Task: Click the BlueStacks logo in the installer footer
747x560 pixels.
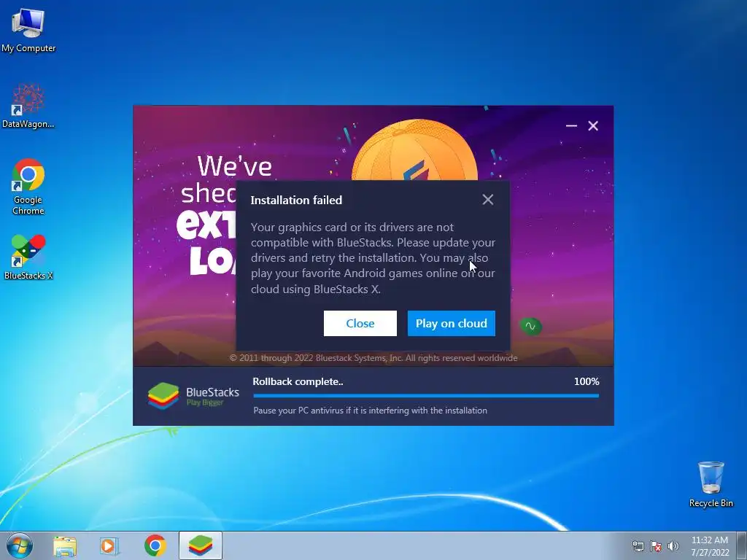Action: pyautogui.click(x=193, y=396)
